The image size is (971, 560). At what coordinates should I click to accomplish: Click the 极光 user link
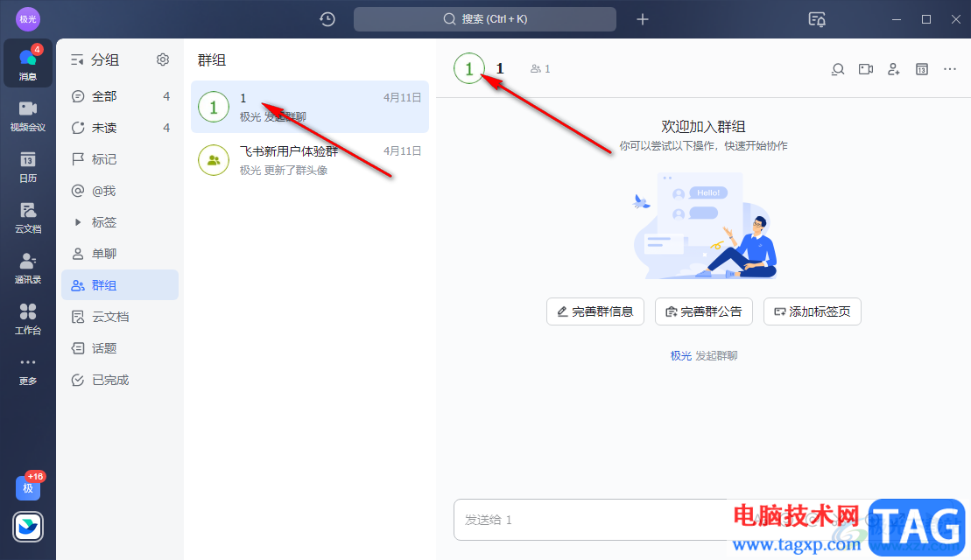coord(680,356)
